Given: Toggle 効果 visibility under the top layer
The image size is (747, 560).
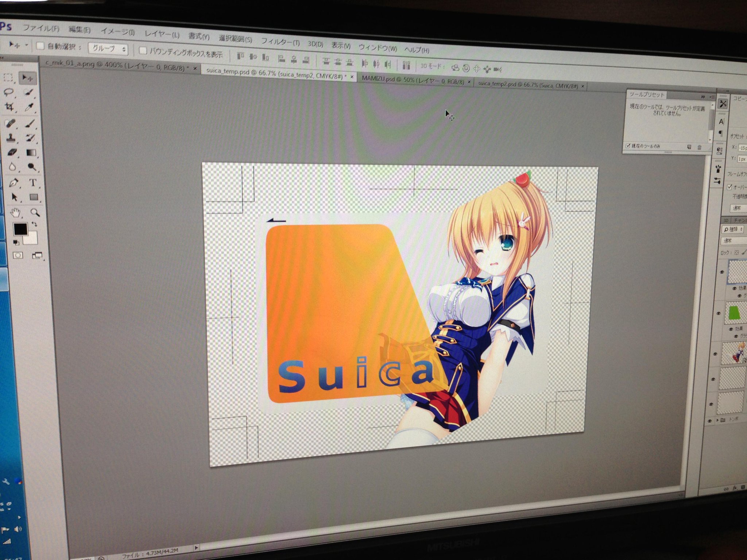Looking at the screenshot, I should tap(734, 288).
